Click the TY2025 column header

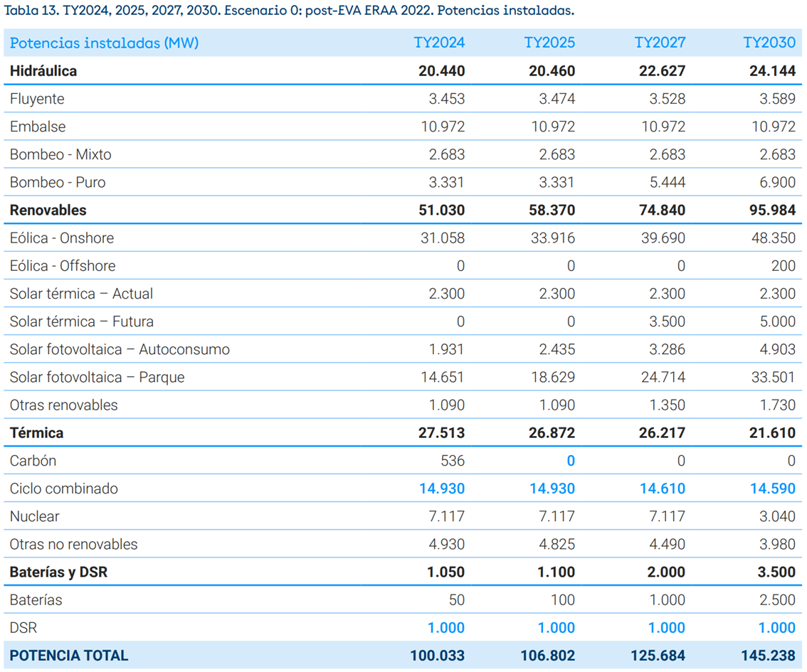pyautogui.click(x=549, y=43)
